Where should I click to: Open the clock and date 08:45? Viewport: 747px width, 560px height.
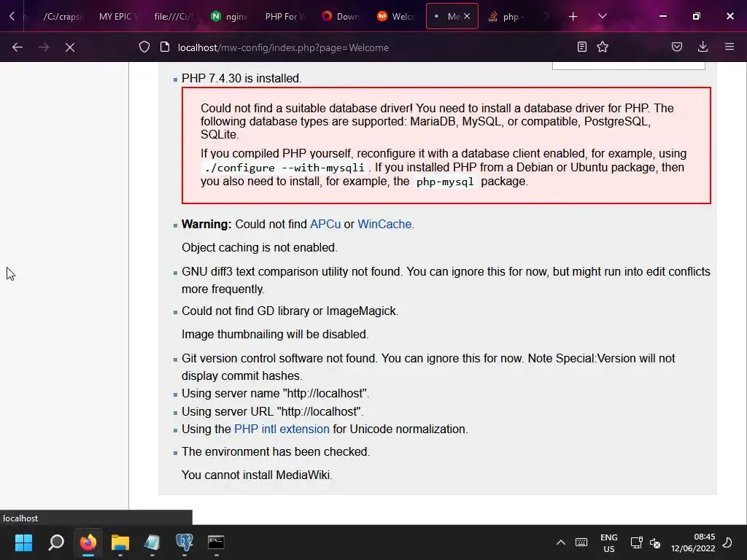(693, 542)
